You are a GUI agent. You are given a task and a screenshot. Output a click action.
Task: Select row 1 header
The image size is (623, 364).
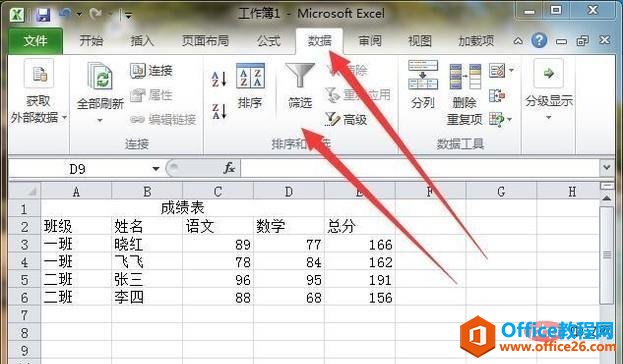point(25,209)
